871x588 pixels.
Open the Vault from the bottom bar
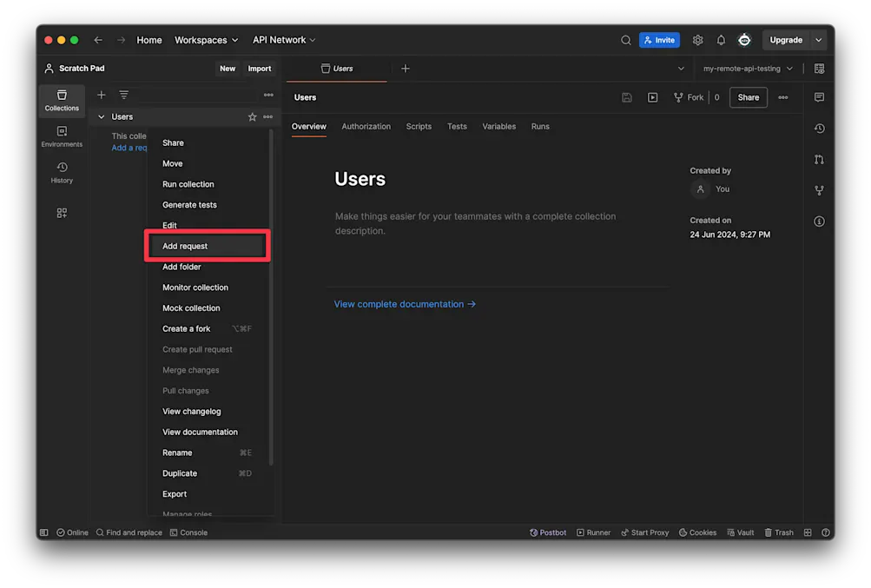[x=740, y=532]
